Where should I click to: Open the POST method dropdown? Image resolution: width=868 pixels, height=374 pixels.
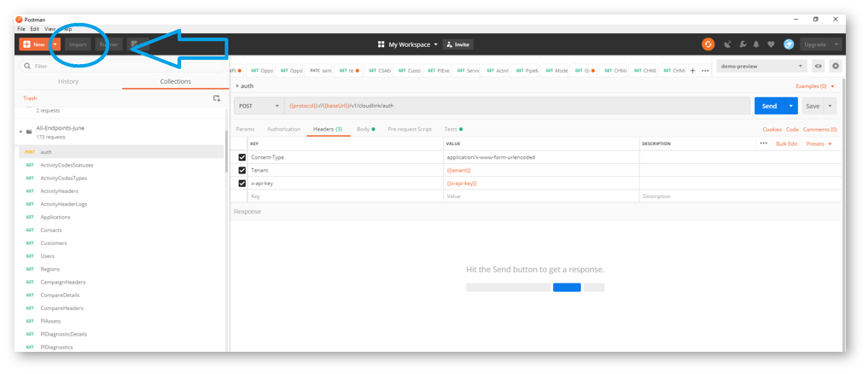pos(259,106)
